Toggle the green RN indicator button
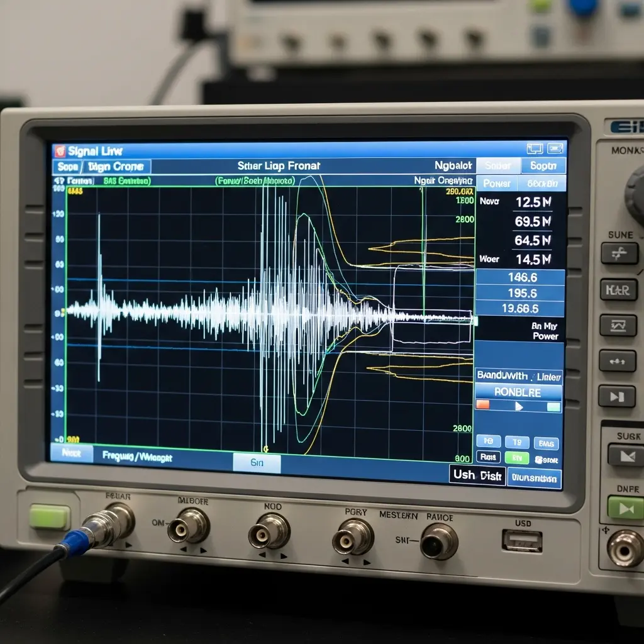Image resolution: width=644 pixels, height=644 pixels. 517,458
